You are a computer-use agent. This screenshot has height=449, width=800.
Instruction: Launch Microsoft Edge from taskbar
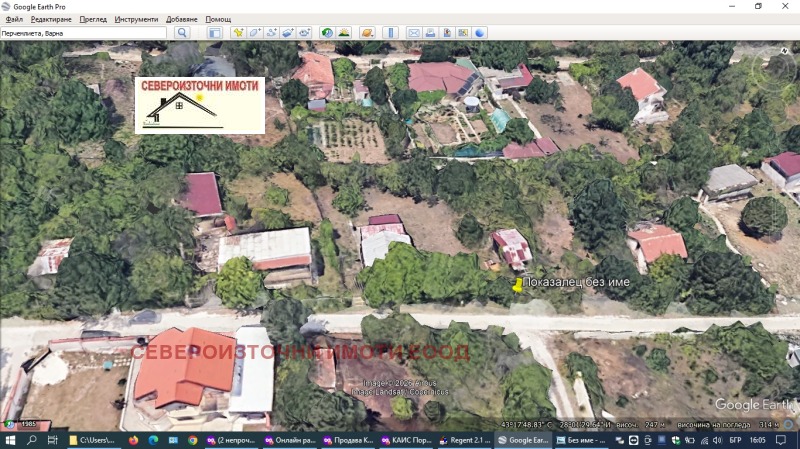(x=153, y=440)
